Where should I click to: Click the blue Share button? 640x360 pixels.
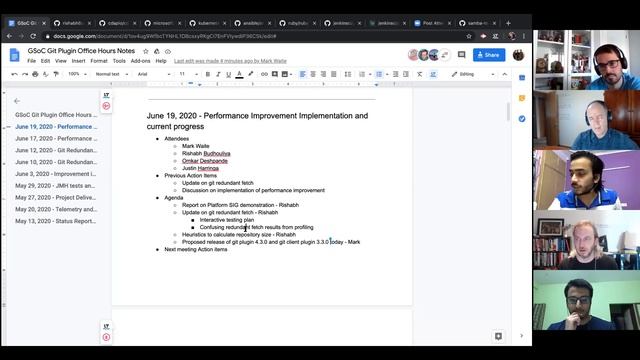[489, 55]
